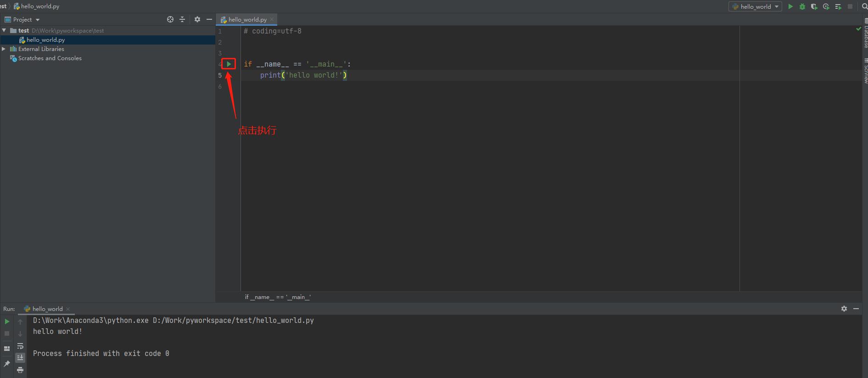Screen dimensions: 868x378
Task: Click line number 5 in the gutter
Action: tap(220, 75)
